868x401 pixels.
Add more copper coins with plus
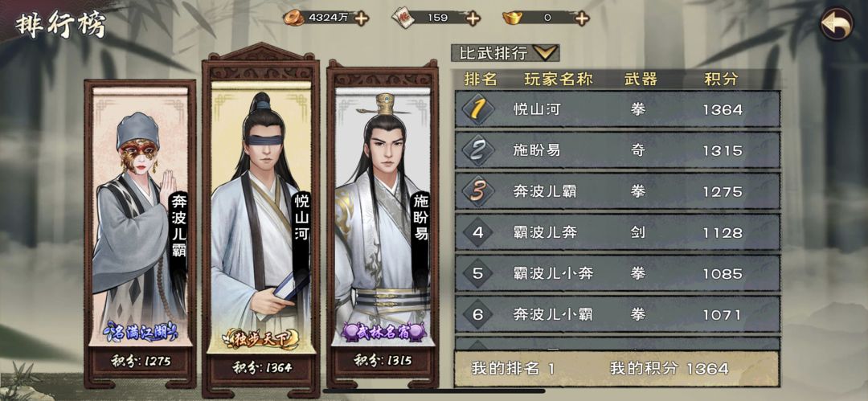(x=362, y=18)
